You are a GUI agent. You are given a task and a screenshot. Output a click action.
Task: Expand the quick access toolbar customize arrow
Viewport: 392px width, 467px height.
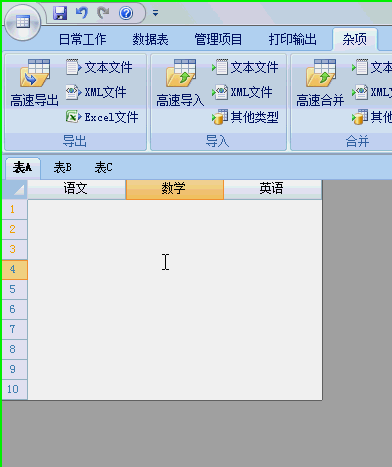[x=155, y=13]
